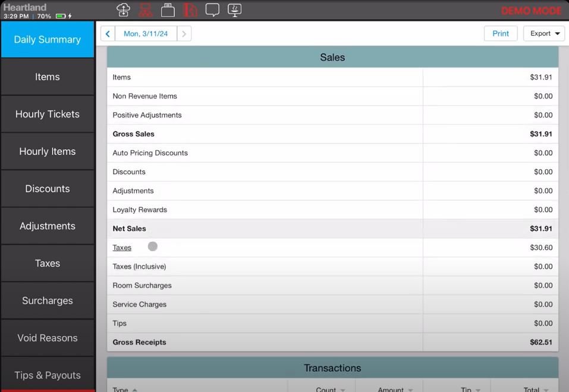Click the Transactions section header
569x392 pixels.
coord(332,368)
